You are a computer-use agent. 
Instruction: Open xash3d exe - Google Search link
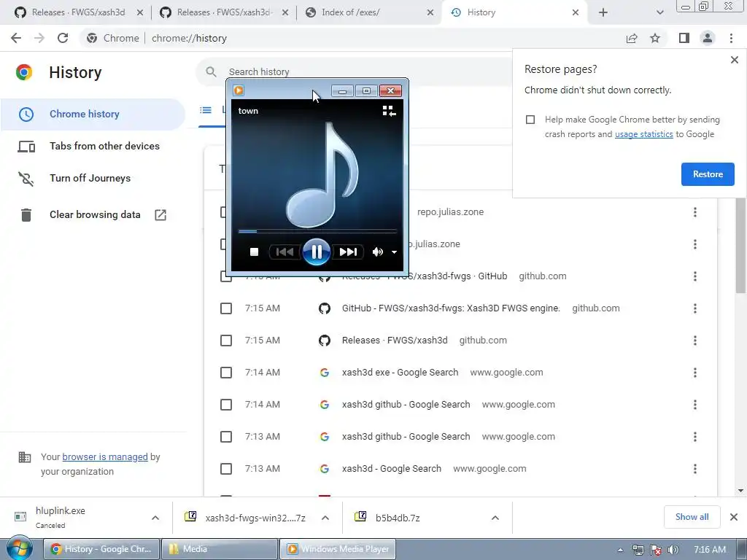point(400,373)
